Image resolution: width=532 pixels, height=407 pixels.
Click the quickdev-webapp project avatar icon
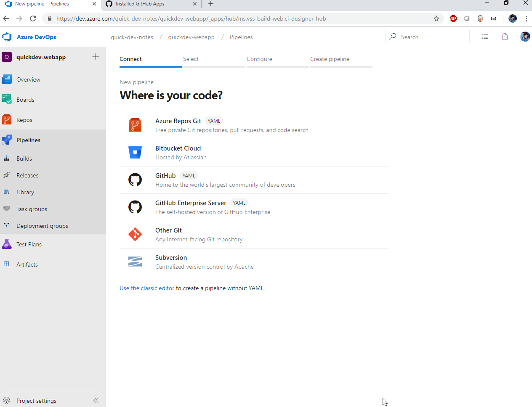[7, 57]
